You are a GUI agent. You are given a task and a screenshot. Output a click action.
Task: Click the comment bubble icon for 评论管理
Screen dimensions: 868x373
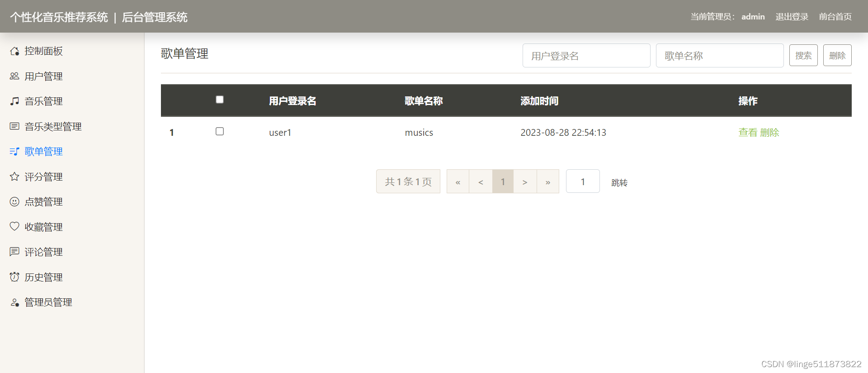(14, 252)
